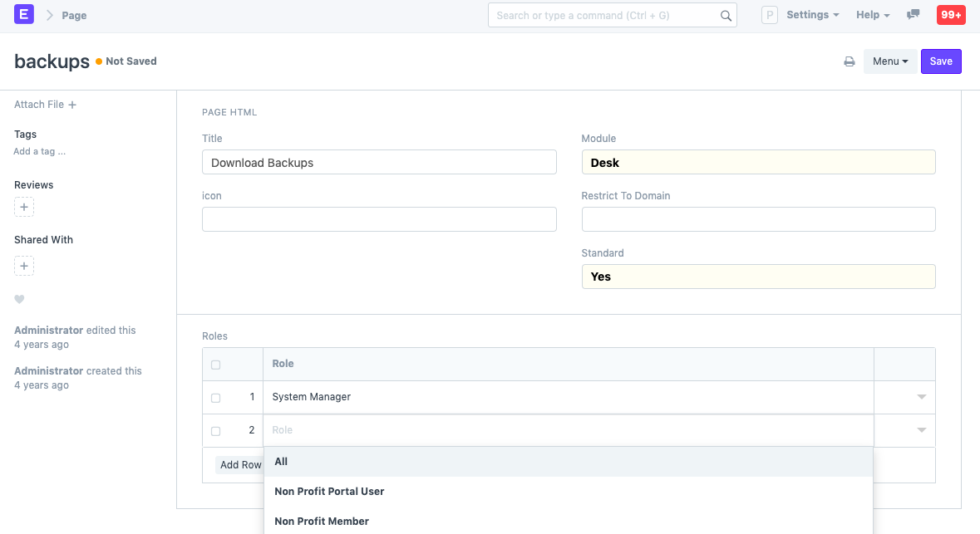Click the Download Backups title field
Viewport: 980px width, 534px height.
pos(379,162)
